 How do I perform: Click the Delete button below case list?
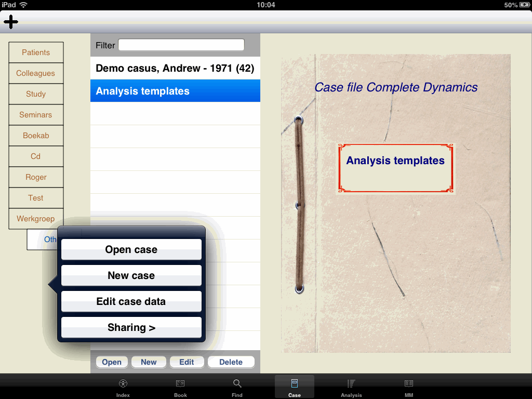(x=231, y=362)
